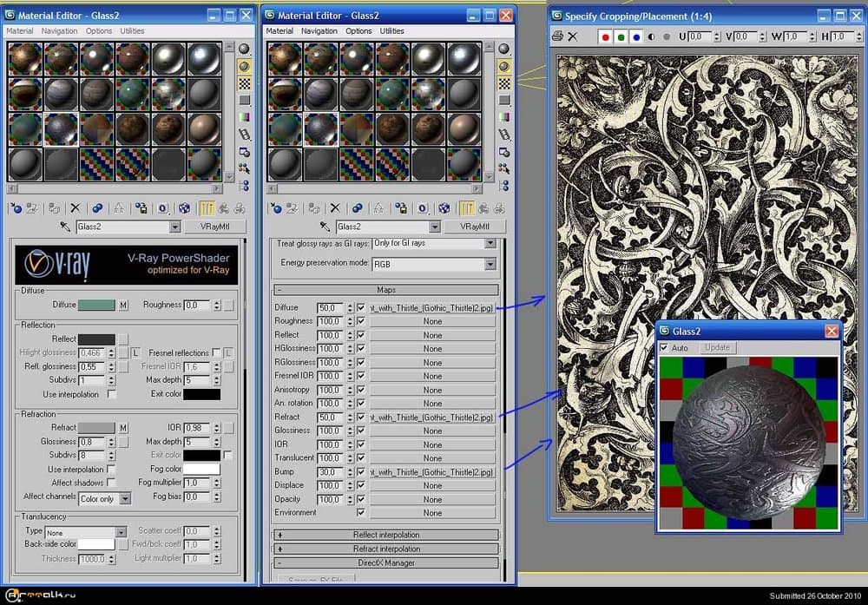Click the checkered Background icon in left editor
This screenshot has width=868, height=605.
(245, 82)
